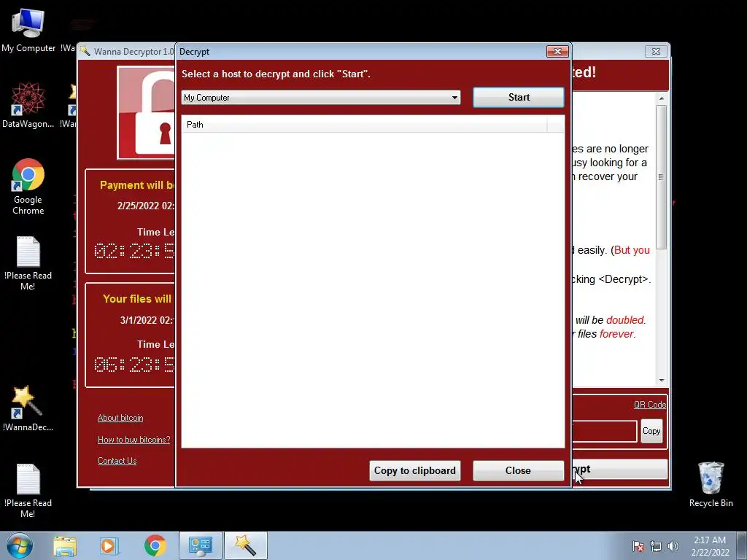Click the Close button in Decrypt dialog
The width and height of the screenshot is (747, 560).
point(519,470)
